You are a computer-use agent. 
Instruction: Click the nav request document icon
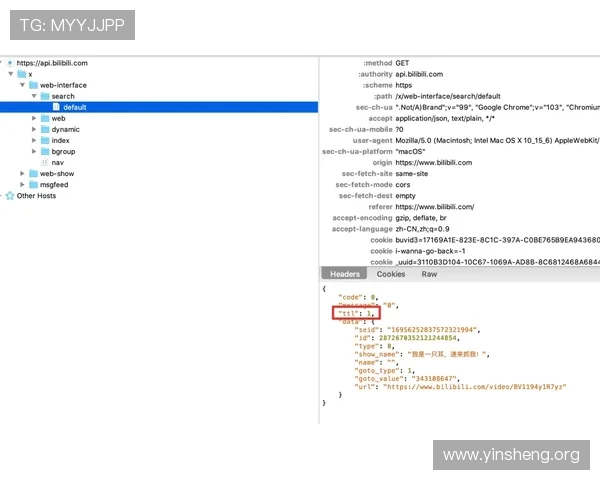point(44,162)
